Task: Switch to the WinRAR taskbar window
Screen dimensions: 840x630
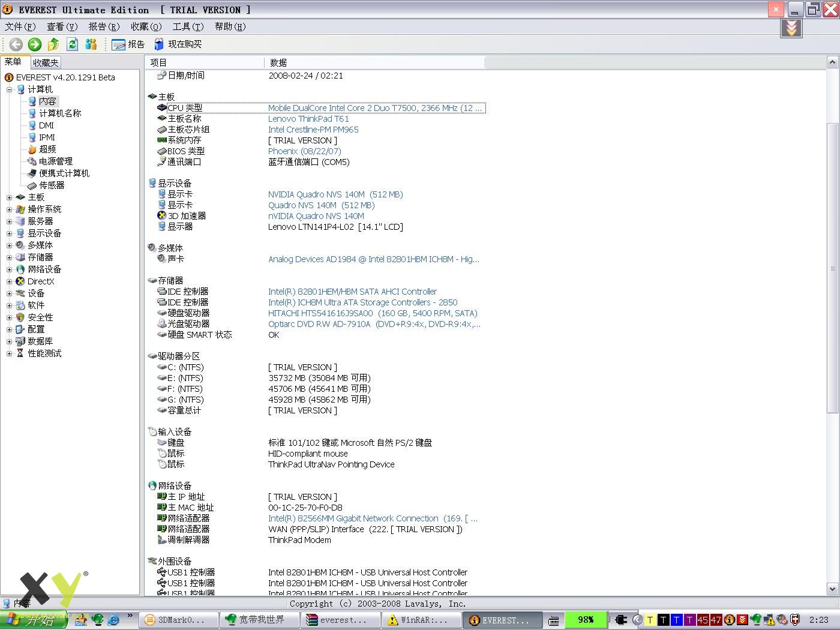Action: click(x=422, y=620)
